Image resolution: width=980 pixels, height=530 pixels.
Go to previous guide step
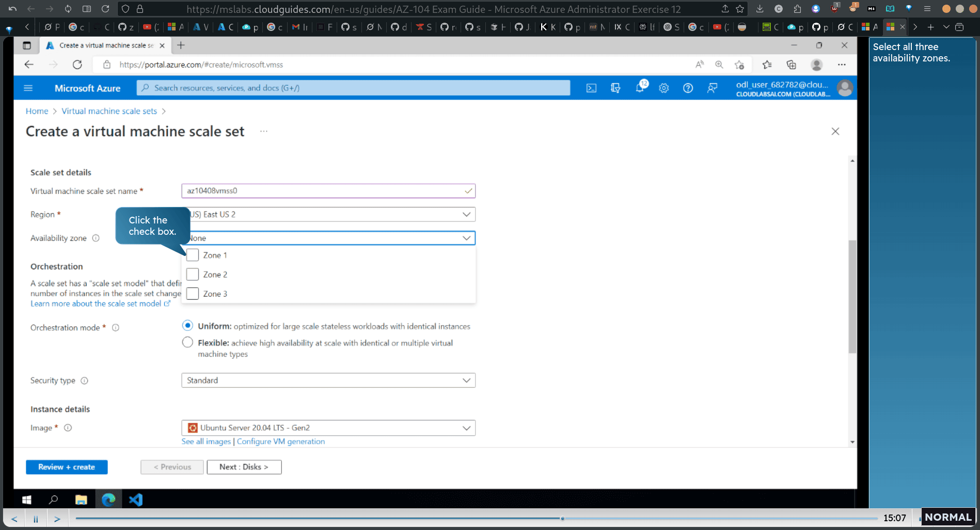click(x=14, y=519)
